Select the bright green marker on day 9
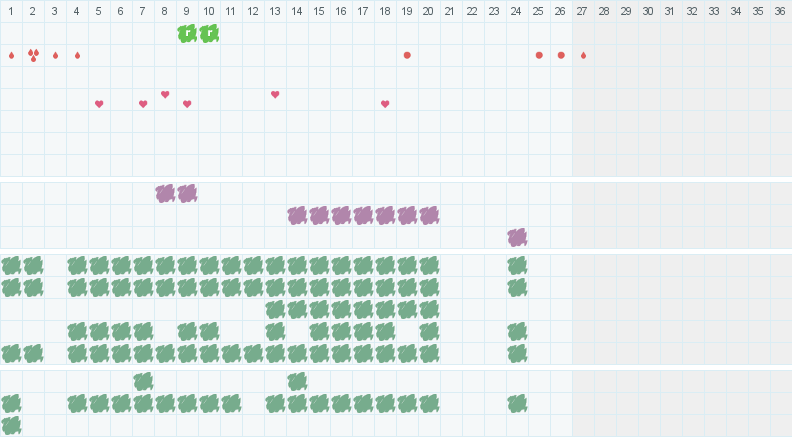The height and width of the screenshot is (437, 792). pos(187,33)
